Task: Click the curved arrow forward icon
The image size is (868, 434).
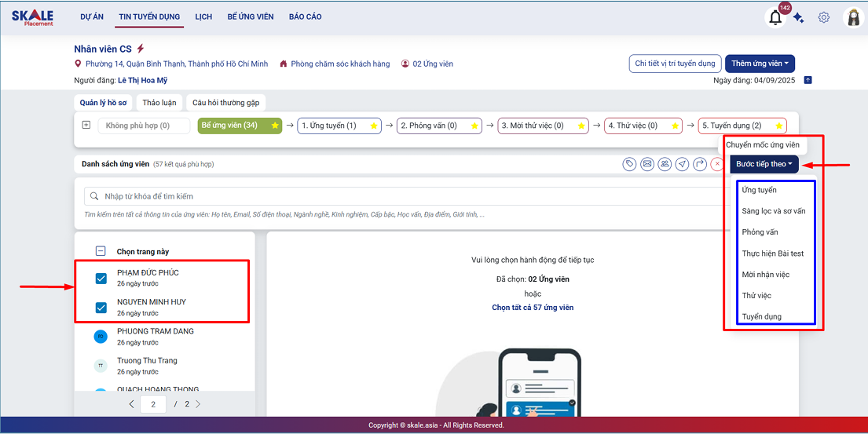Action: [699, 164]
